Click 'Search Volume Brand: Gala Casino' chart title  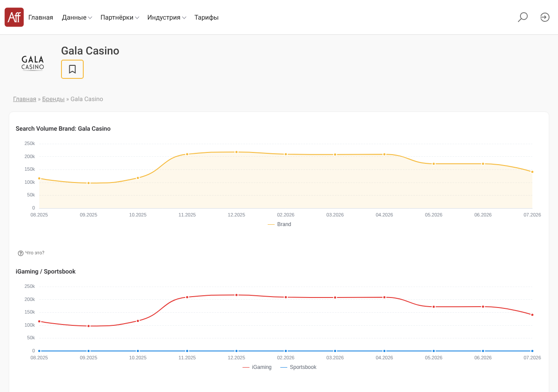[63, 128]
